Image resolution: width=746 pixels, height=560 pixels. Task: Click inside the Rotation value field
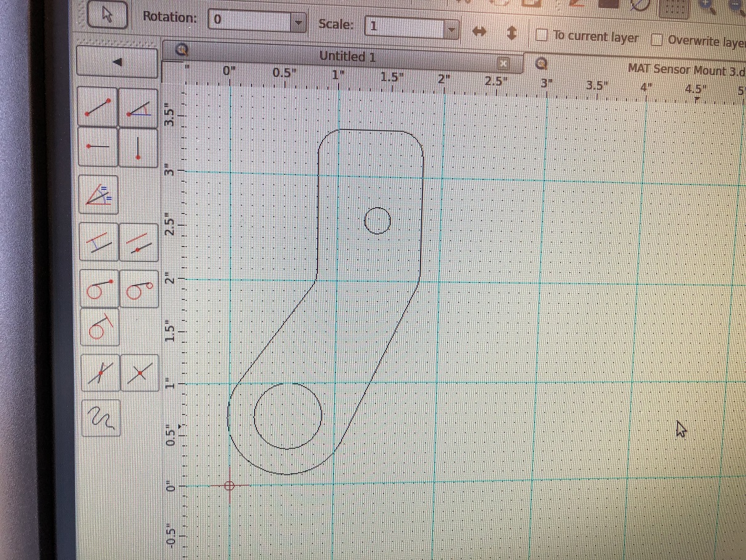250,20
